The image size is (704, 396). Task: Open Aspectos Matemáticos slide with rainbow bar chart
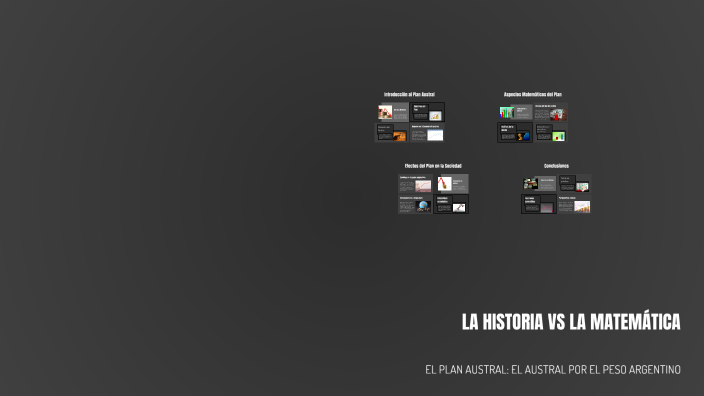coord(515,112)
